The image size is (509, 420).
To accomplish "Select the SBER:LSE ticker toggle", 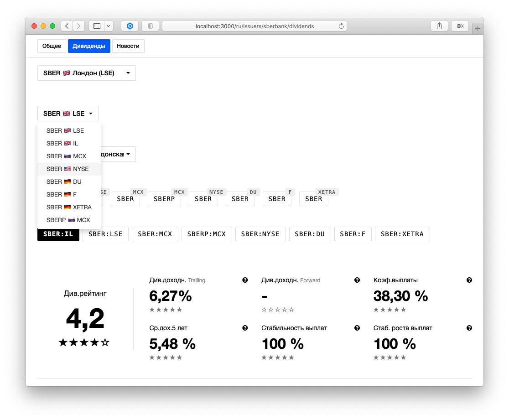I will (105, 234).
